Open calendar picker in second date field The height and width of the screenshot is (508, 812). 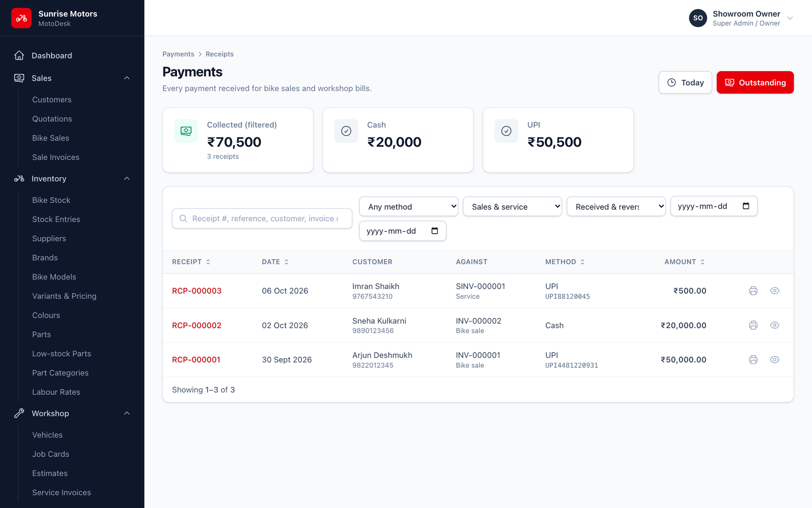click(434, 231)
